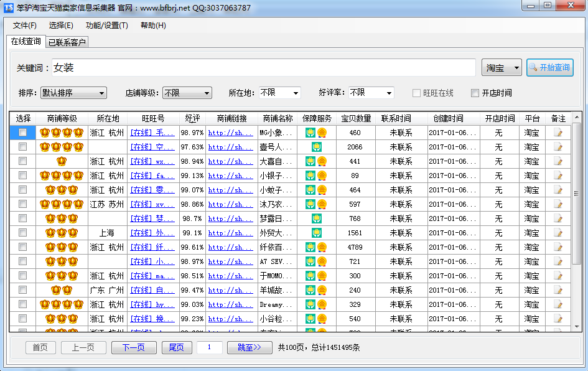Click the 首页 first page button

(x=40, y=347)
